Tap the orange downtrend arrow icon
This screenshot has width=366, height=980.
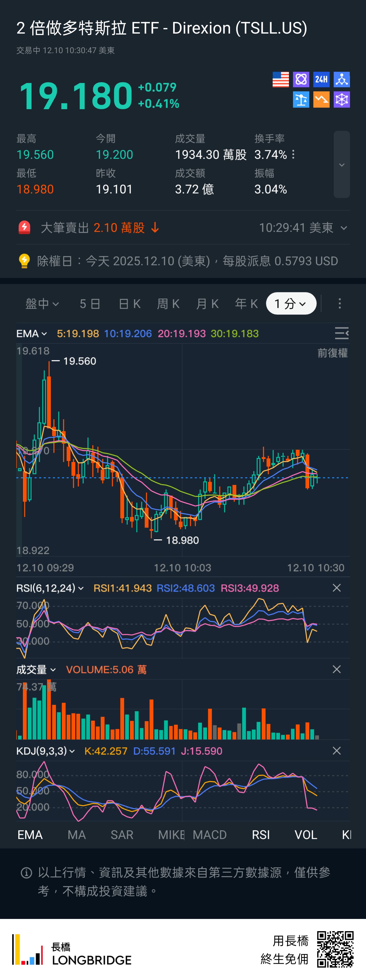click(321, 100)
